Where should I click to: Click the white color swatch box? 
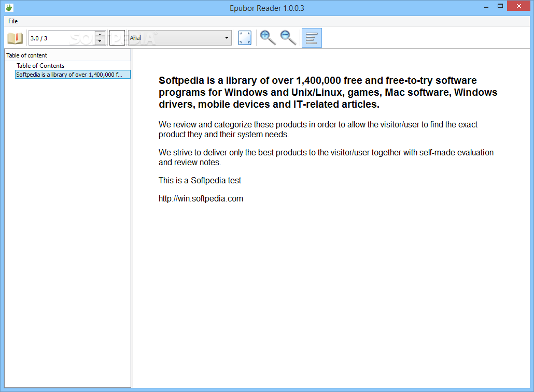click(x=117, y=38)
